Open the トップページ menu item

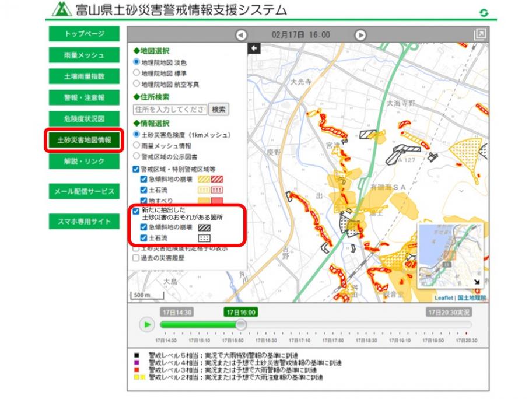click(83, 34)
